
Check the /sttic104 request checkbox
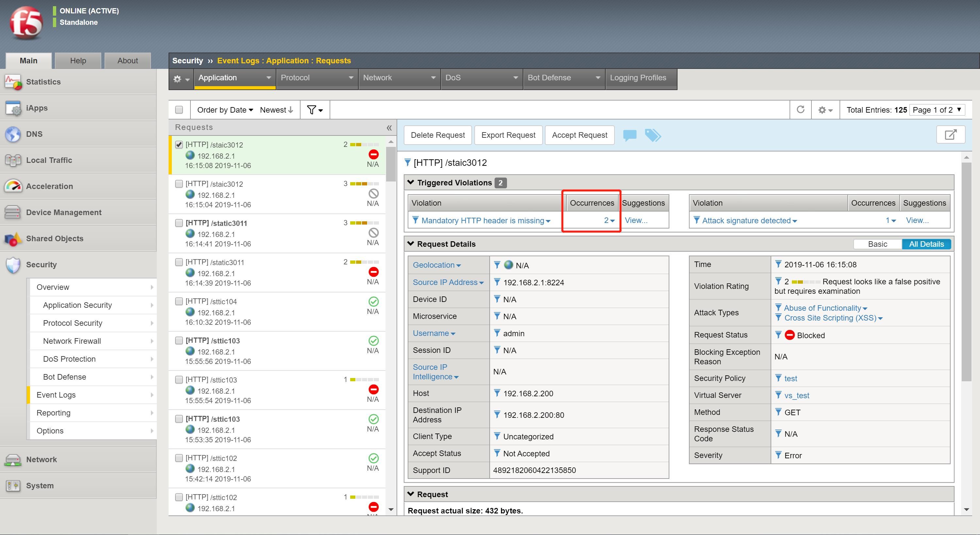pos(179,301)
